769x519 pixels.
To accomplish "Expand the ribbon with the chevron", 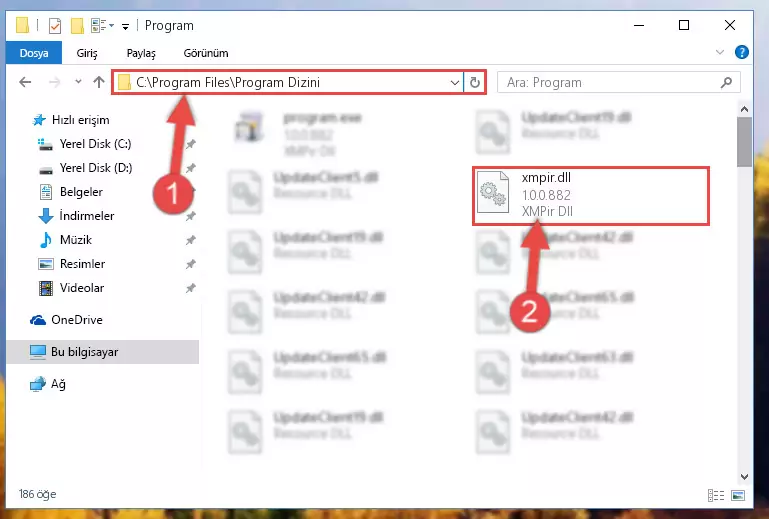I will click(x=719, y=52).
